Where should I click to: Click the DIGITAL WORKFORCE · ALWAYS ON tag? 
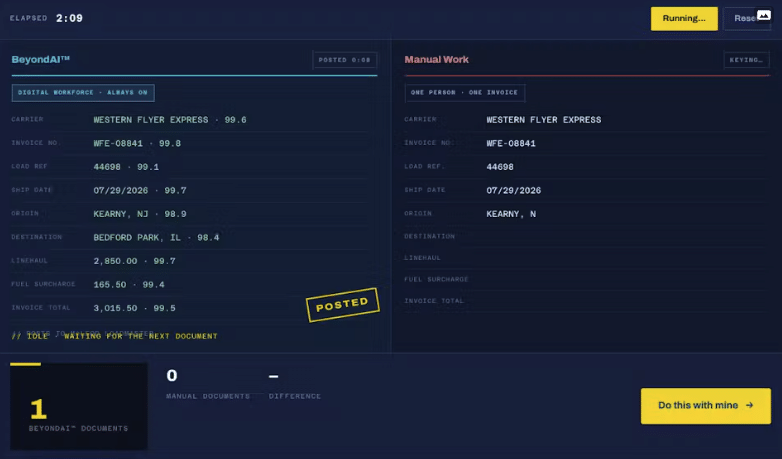point(83,93)
